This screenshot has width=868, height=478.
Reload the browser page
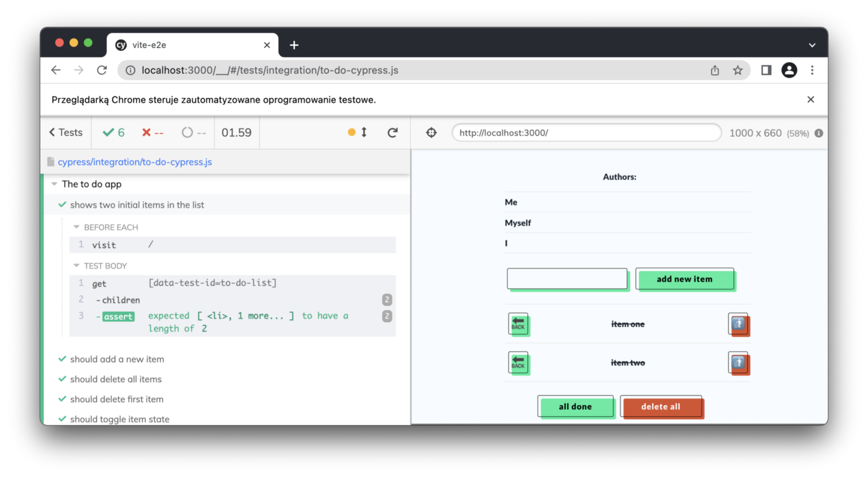click(x=102, y=70)
